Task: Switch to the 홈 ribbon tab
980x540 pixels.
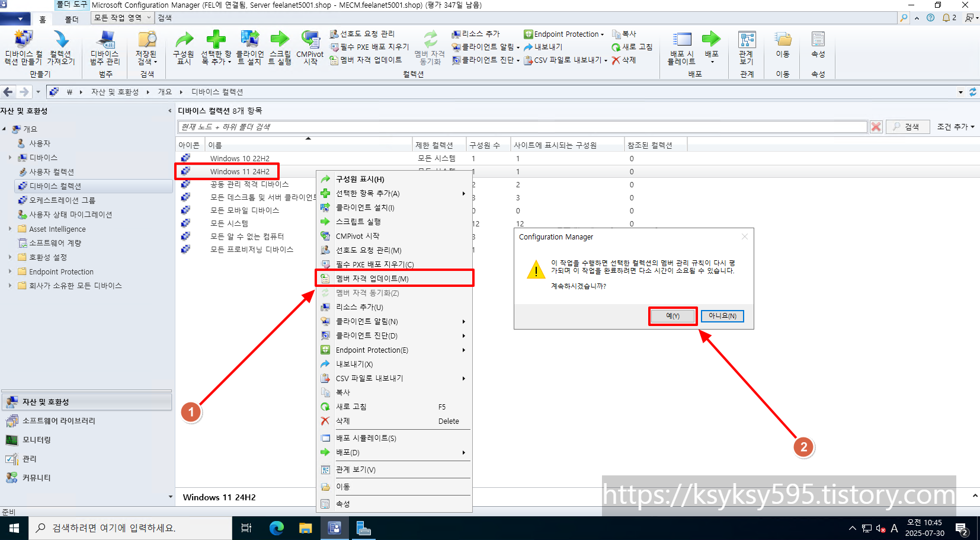Action: click(x=43, y=19)
